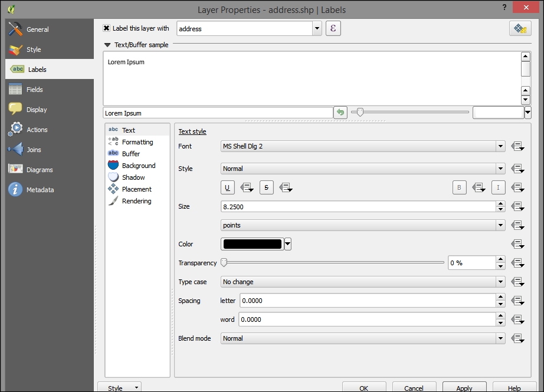The width and height of the screenshot is (544, 392).
Task: Uncheck the 'Label this layer with' checkbox
Action: click(x=107, y=28)
